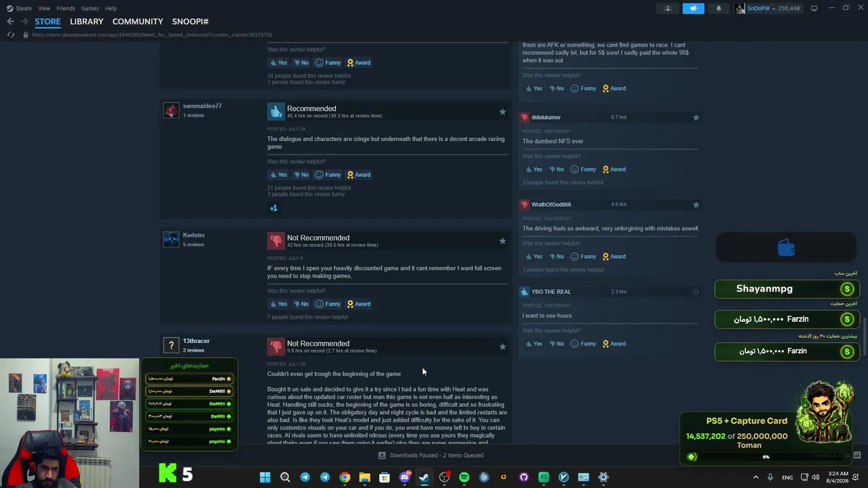Screen dimensions: 868x488
Task: Open the blue megaphone announcements button
Action: 693,8
